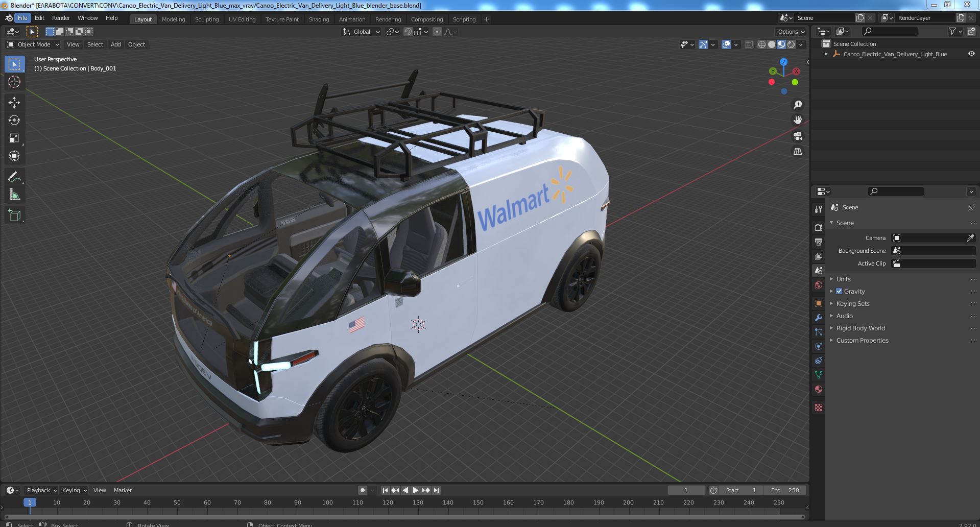
Task: Open the Object Data properties tab
Action: [819, 375]
